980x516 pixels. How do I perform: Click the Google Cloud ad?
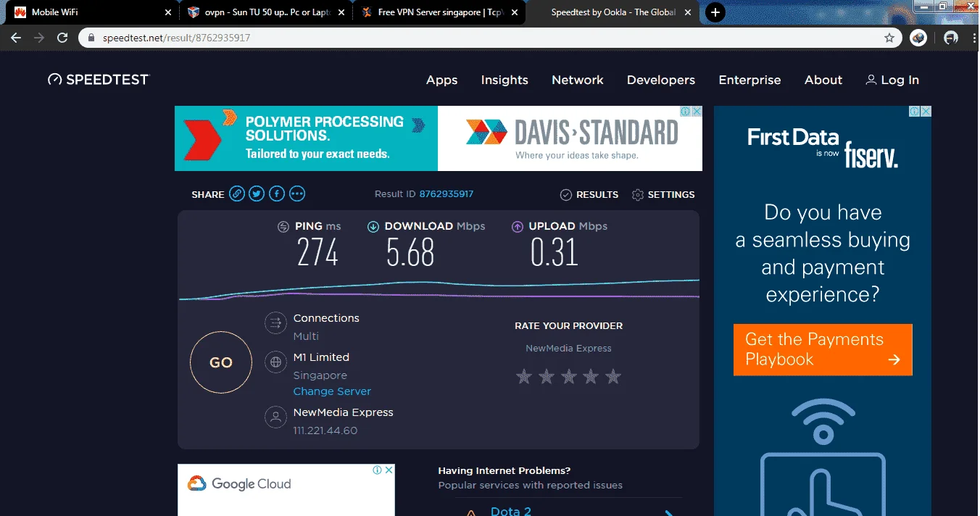pyautogui.click(x=286, y=490)
